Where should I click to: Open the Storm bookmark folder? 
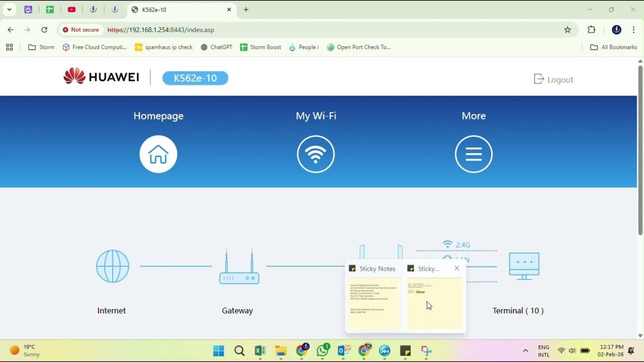(41, 47)
